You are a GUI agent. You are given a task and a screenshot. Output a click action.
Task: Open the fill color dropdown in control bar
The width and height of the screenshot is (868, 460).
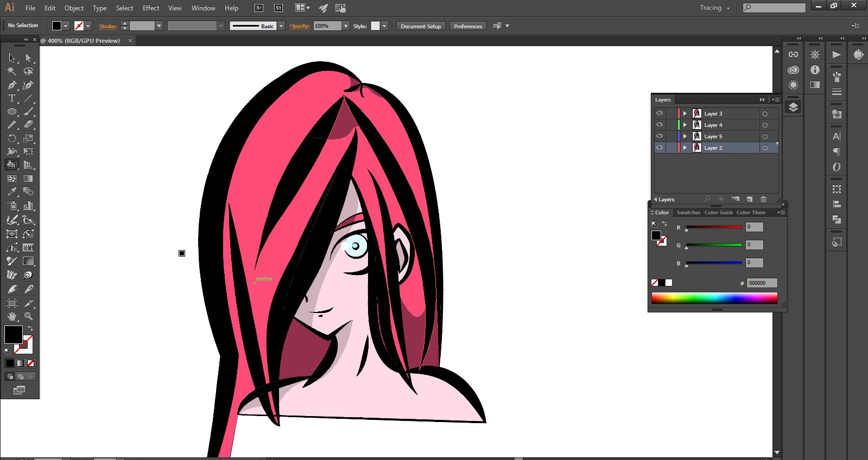pyautogui.click(x=66, y=26)
